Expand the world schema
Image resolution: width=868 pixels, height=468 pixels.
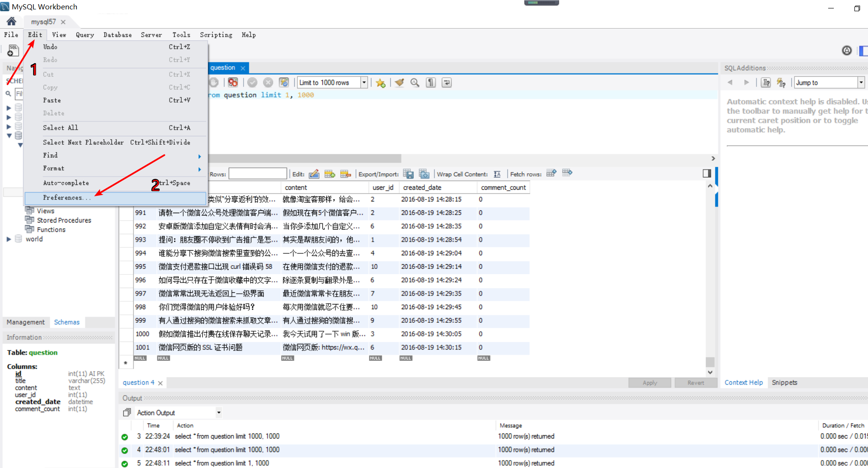(x=9, y=239)
